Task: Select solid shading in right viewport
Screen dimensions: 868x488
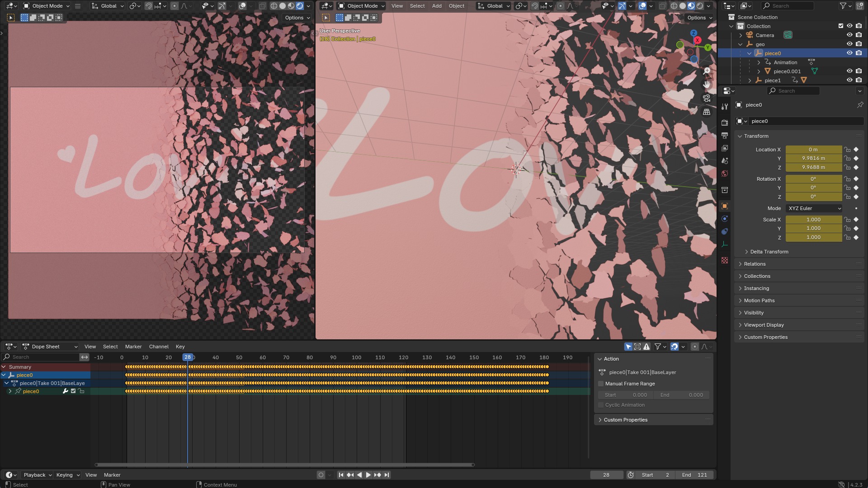Action: point(683,6)
